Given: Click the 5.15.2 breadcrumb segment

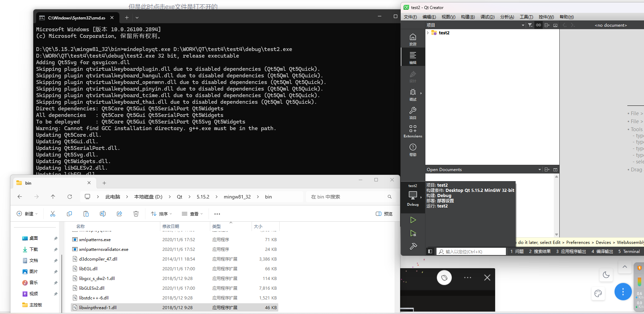Looking at the screenshot, I should point(203,197).
